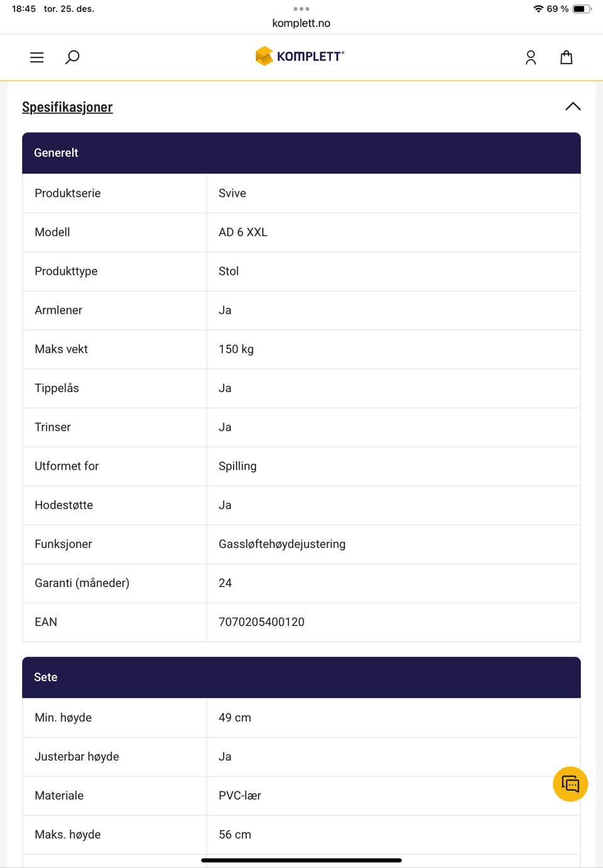Viewport: 603px width, 868px height.
Task: Open the user account icon
Action: coord(531,58)
